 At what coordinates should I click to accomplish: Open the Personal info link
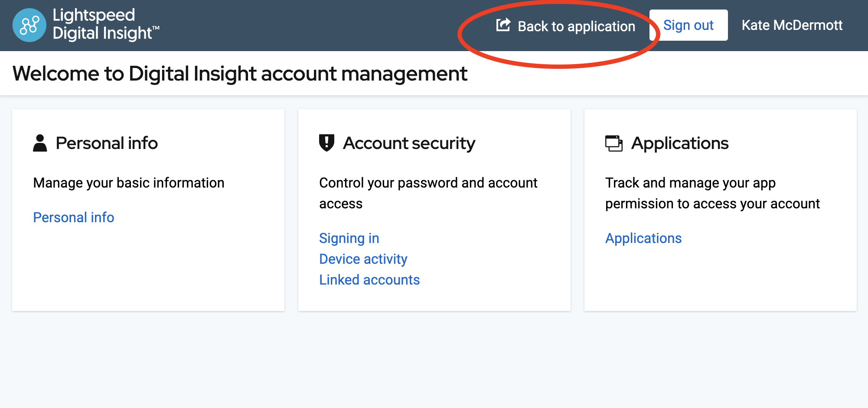tap(73, 217)
